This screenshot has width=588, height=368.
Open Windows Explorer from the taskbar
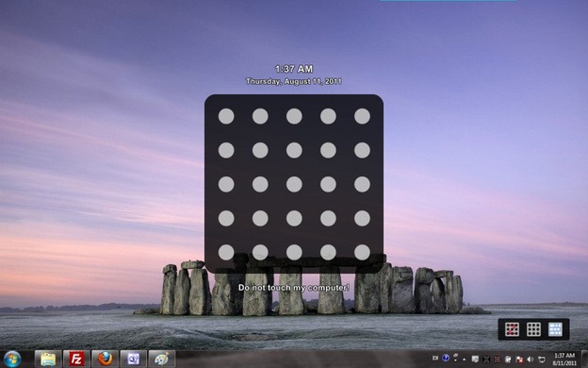click(x=48, y=359)
